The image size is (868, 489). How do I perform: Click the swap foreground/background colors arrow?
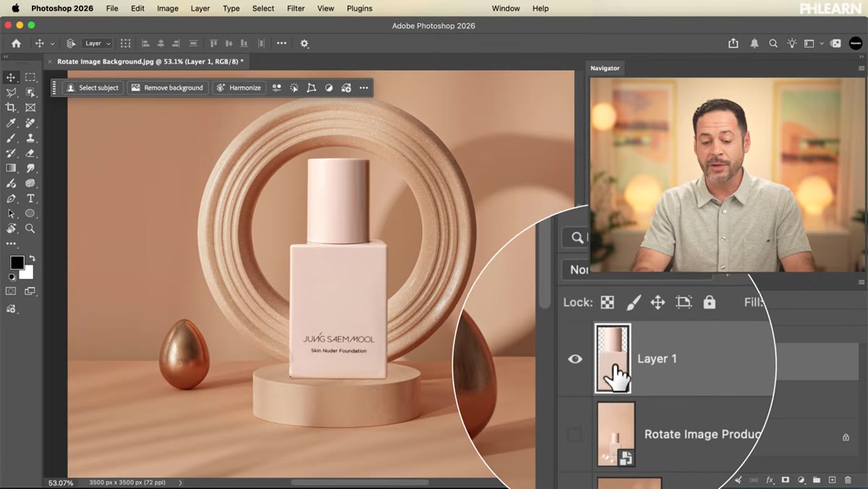tap(32, 258)
